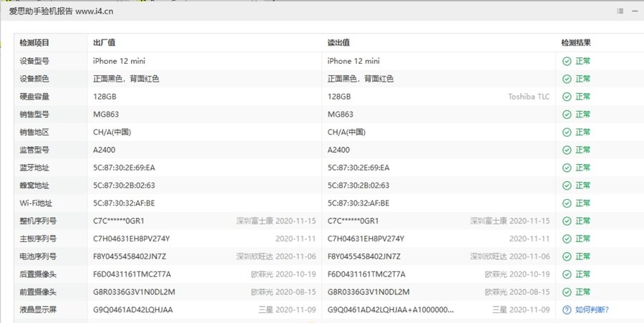Click the question mark icon beside 如何判断?
This screenshot has width=644, height=323.
tap(567, 310)
